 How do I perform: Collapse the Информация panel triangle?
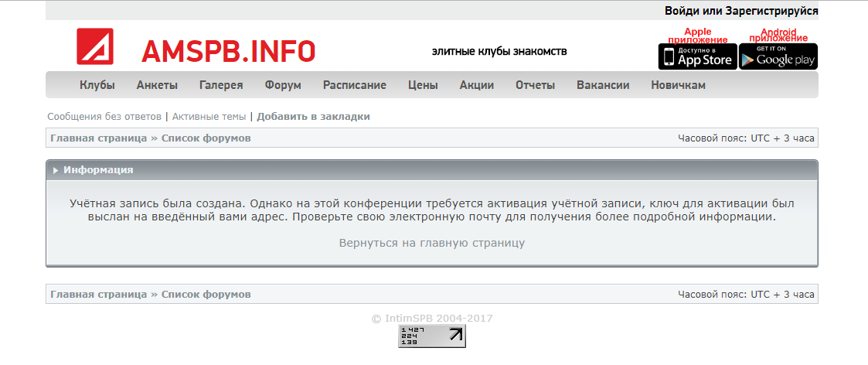coord(56,171)
